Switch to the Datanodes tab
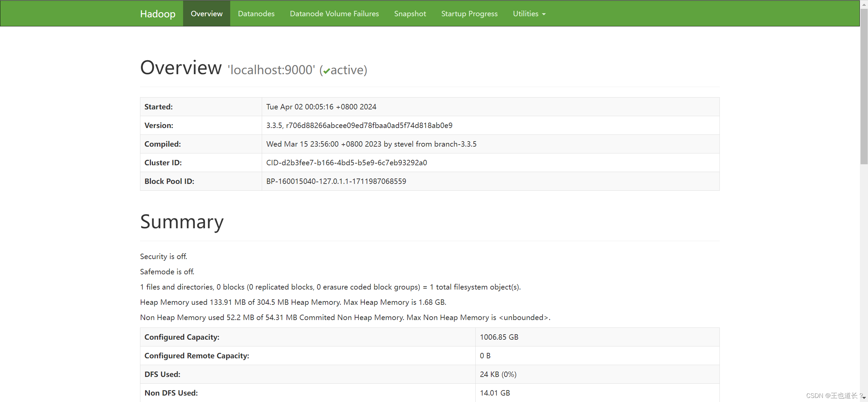Image resolution: width=868 pixels, height=402 pixels. [256, 14]
